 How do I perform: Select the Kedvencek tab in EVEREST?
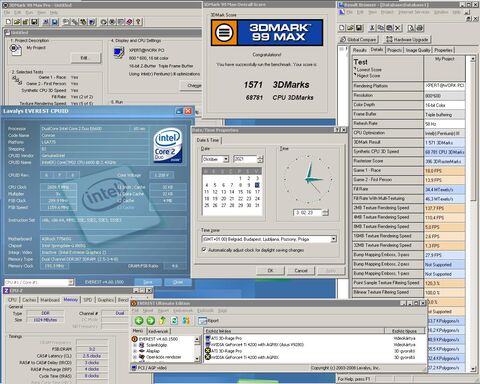pos(158,331)
